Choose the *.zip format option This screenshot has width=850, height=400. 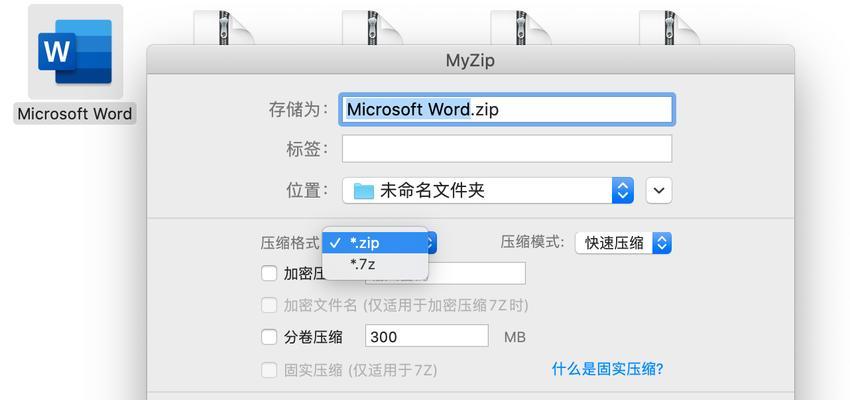[x=375, y=243]
